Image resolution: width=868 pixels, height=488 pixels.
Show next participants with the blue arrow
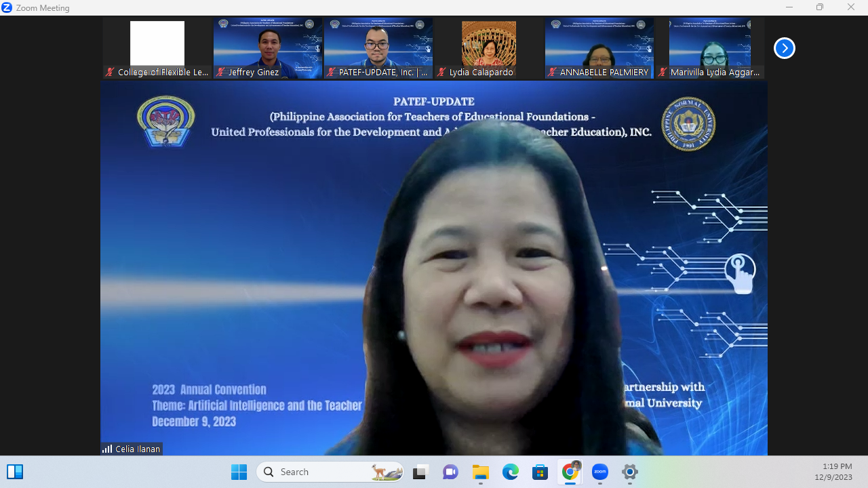(x=784, y=48)
